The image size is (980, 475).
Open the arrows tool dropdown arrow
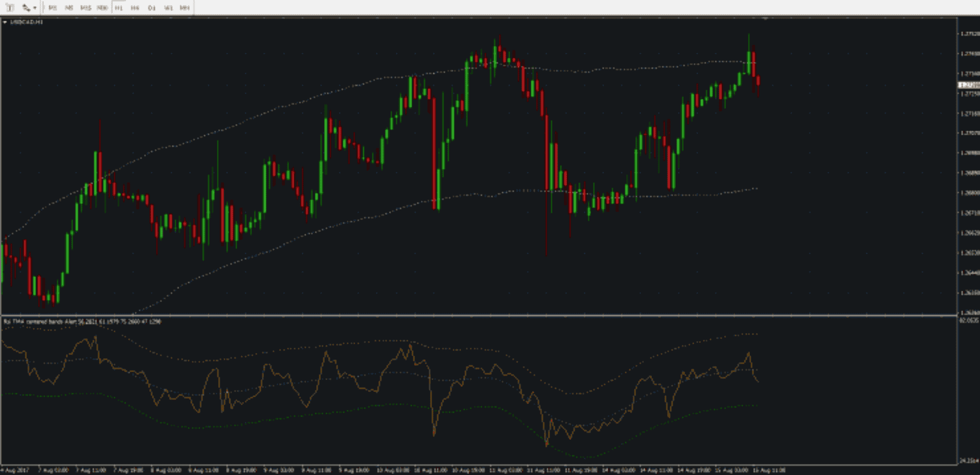click(35, 8)
